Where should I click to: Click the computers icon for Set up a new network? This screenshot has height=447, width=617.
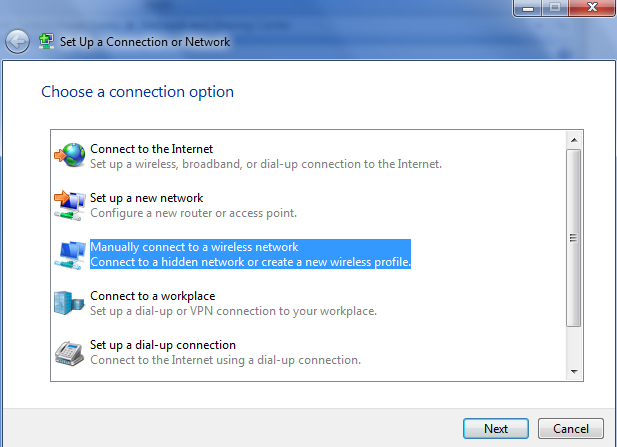(x=70, y=205)
